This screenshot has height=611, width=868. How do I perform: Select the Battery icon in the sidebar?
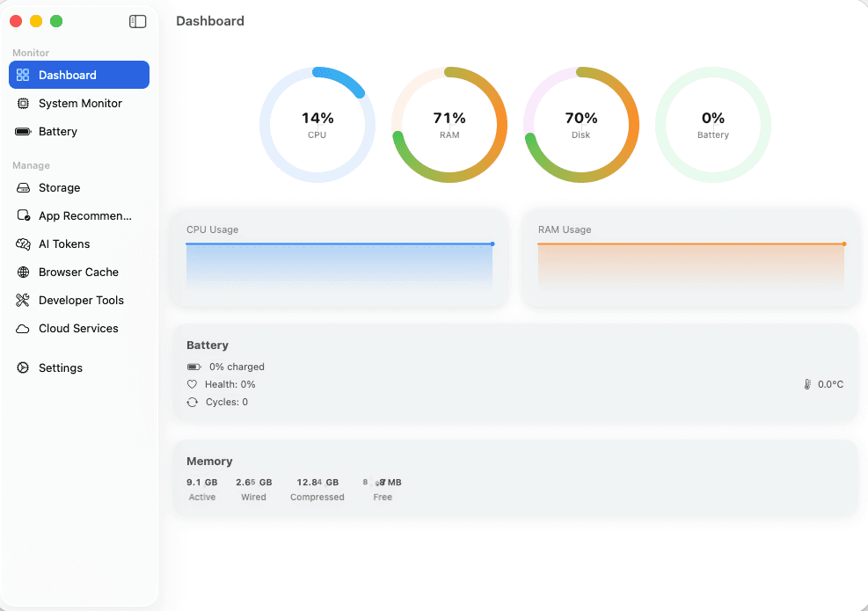coord(21,131)
